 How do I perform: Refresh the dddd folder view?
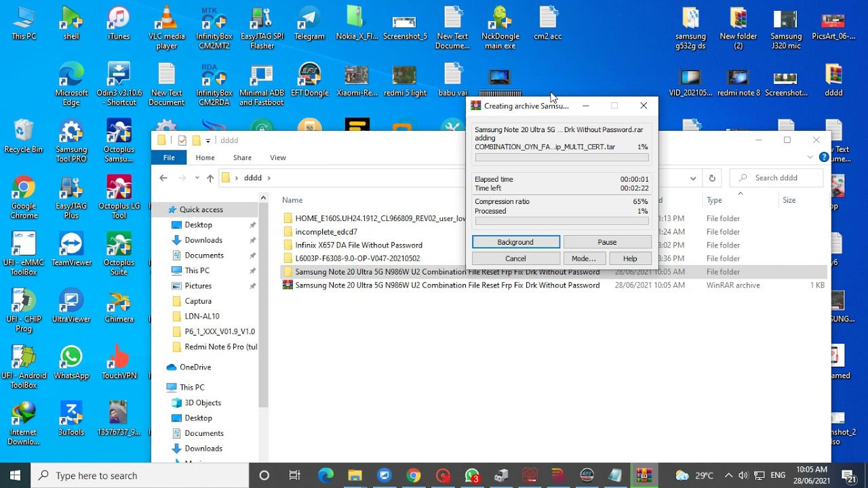(x=712, y=178)
